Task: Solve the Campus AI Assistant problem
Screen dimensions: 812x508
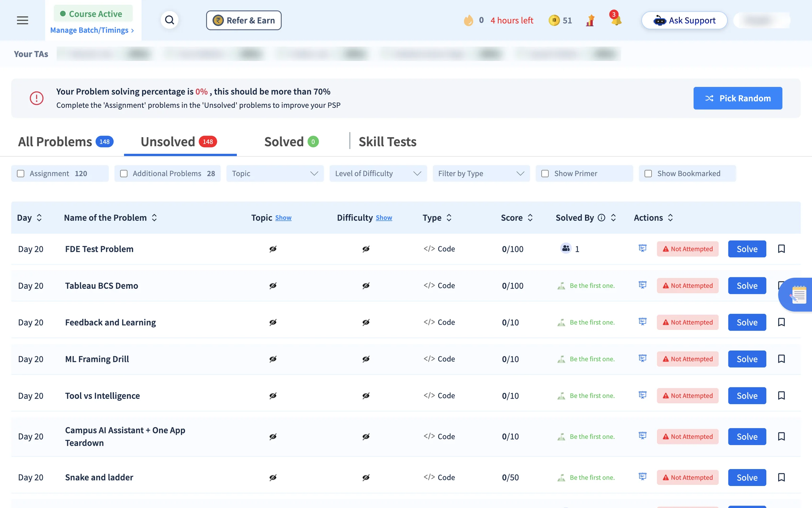Action: pos(747,437)
